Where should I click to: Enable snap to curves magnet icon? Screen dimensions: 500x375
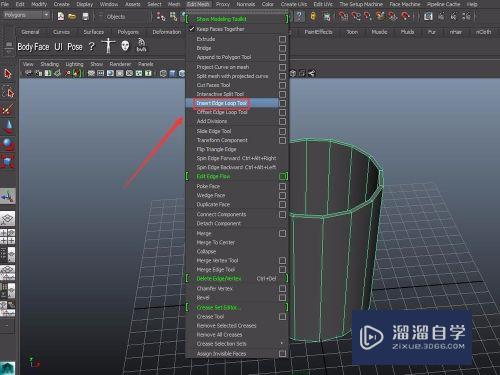tap(355, 16)
